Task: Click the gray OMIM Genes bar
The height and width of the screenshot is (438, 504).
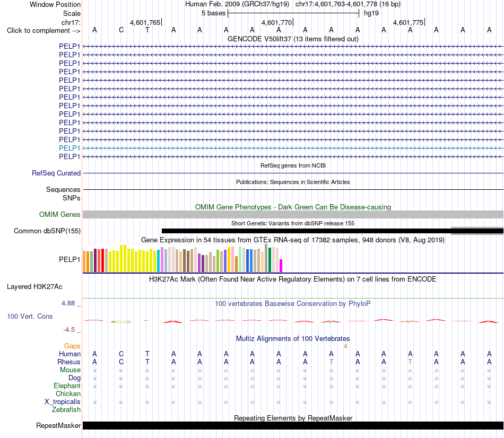Action: pos(293,214)
